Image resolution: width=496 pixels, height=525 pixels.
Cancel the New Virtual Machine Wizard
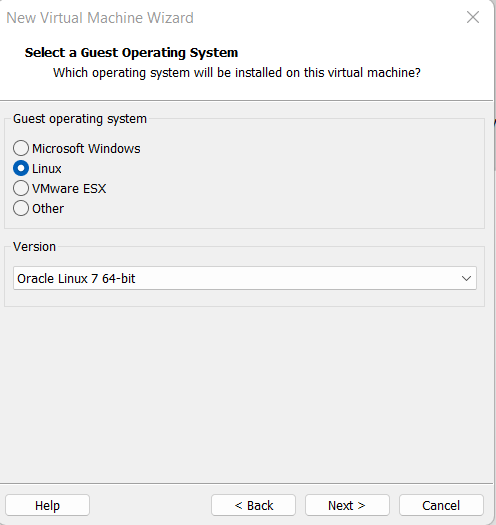[441, 505]
